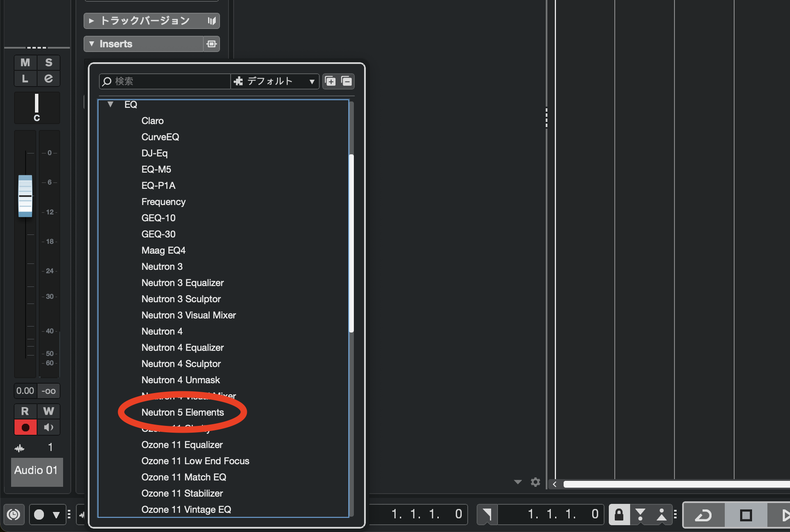
Task: Click the collapse all categories icon
Action: pos(347,81)
